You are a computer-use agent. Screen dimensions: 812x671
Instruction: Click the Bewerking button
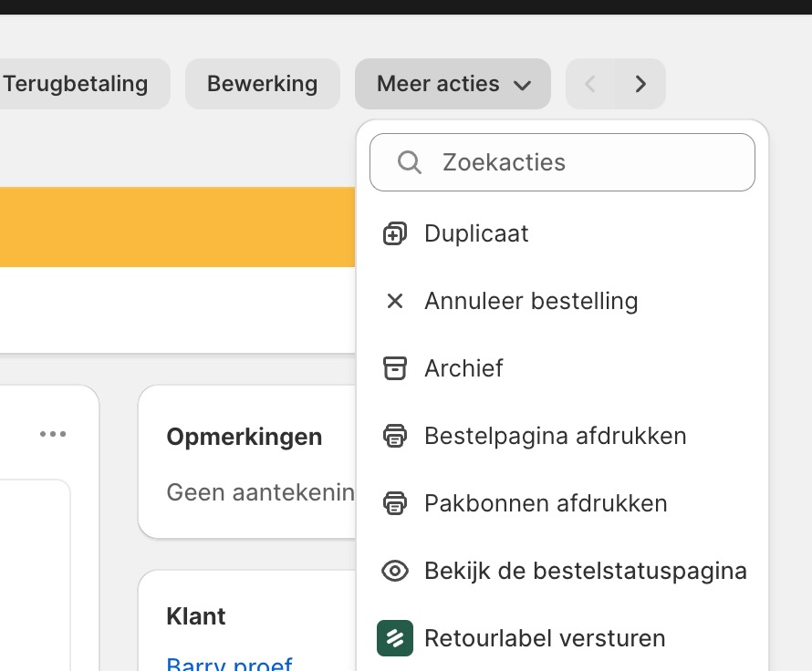tap(262, 84)
